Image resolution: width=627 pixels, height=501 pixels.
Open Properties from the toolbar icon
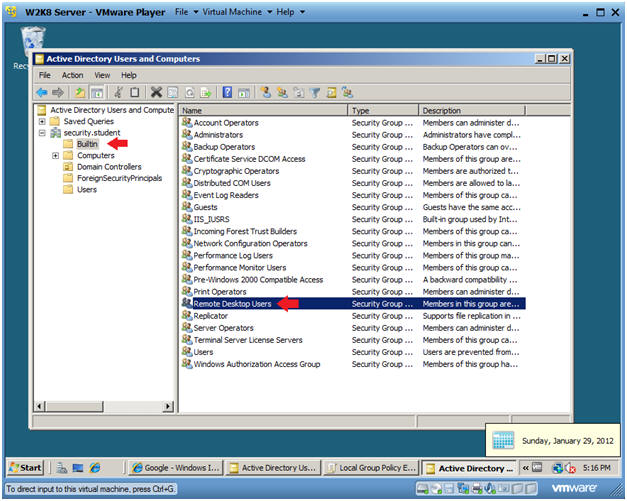[x=172, y=93]
